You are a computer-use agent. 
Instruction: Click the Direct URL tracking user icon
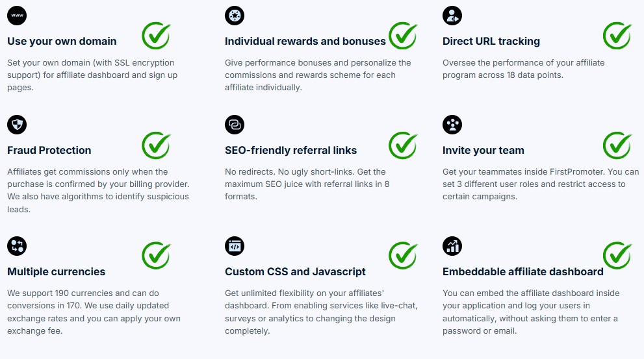click(452, 16)
